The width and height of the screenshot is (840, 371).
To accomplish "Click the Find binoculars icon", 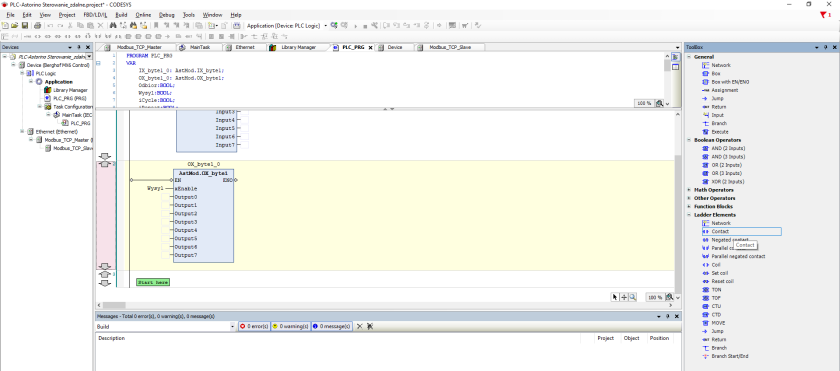I will [x=113, y=25].
